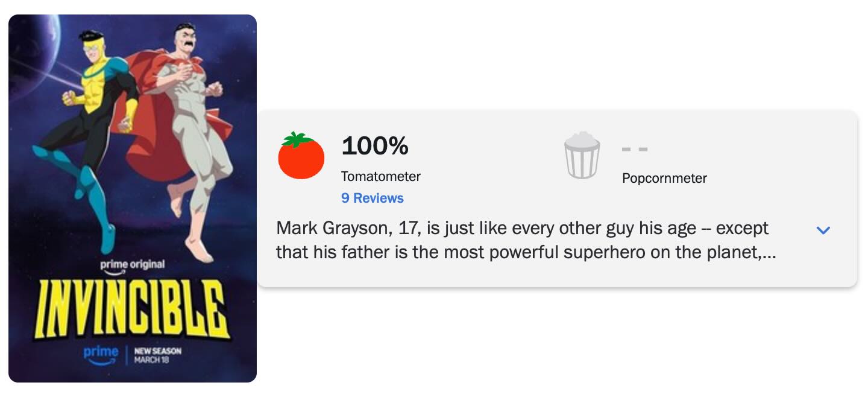Click the 100% Tomatometer score
868x397 pixels.
point(374,145)
